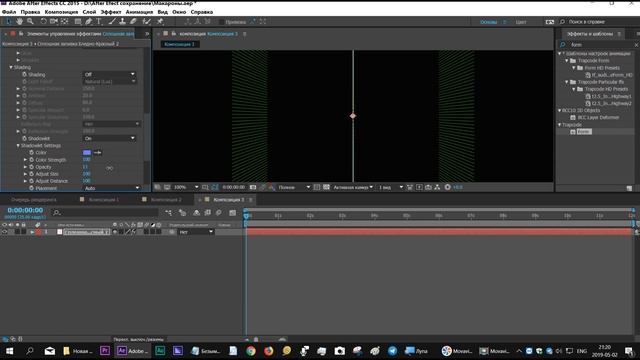This screenshot has height=360, width=640.
Task: Open the layer parent Нет dropdown
Action: point(196,232)
